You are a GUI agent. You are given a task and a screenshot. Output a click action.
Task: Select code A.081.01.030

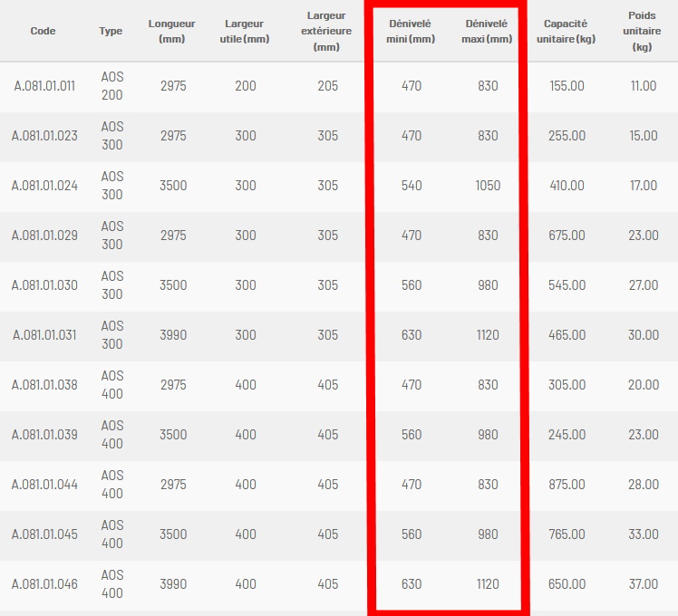click(x=44, y=285)
